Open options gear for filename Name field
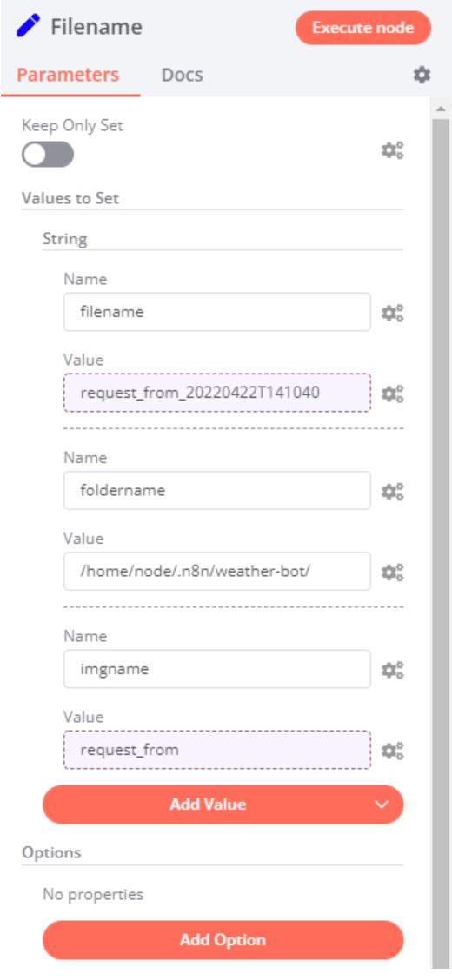The height and width of the screenshot is (980, 452). (x=393, y=313)
